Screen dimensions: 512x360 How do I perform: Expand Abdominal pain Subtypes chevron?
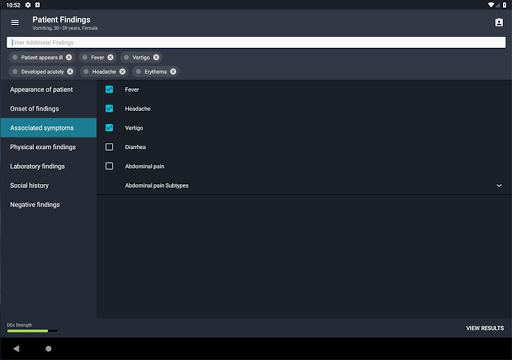[499, 185]
